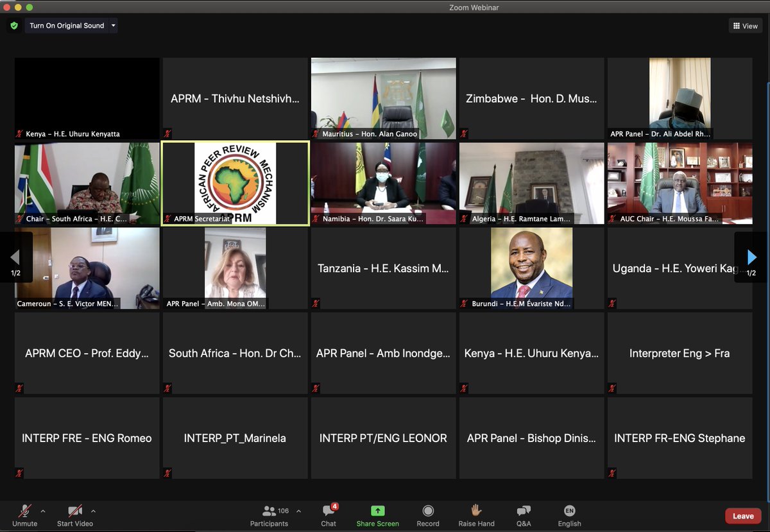
Task: Click the APRM - Thivhu Netshivh tile
Action: pos(235,98)
